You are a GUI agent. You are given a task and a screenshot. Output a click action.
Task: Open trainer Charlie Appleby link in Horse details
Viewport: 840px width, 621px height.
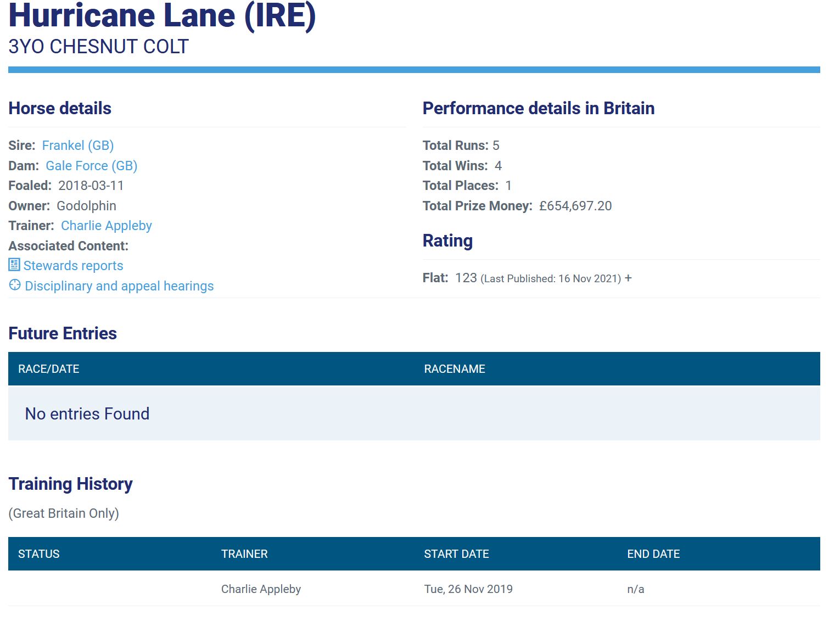pyautogui.click(x=106, y=226)
